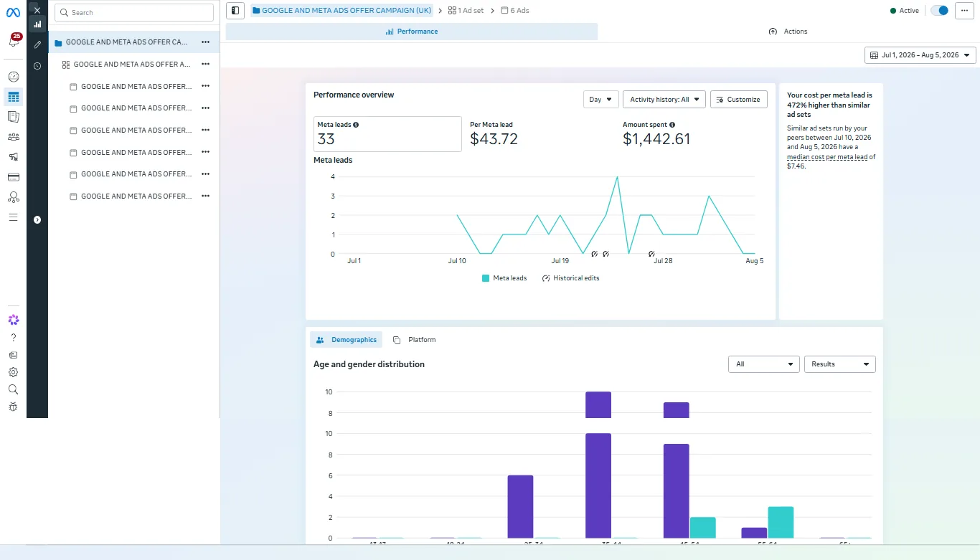Click breadcrumb 6 Ads

515,11
